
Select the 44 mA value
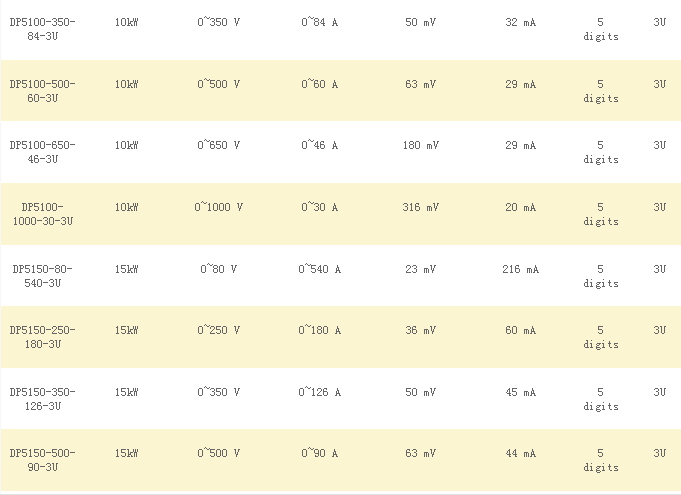(x=520, y=454)
